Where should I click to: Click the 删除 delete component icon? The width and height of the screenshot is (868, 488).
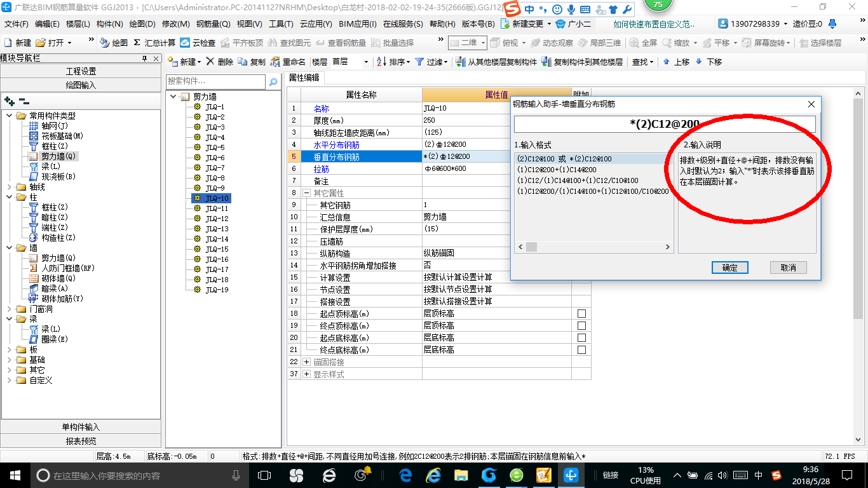coord(220,62)
